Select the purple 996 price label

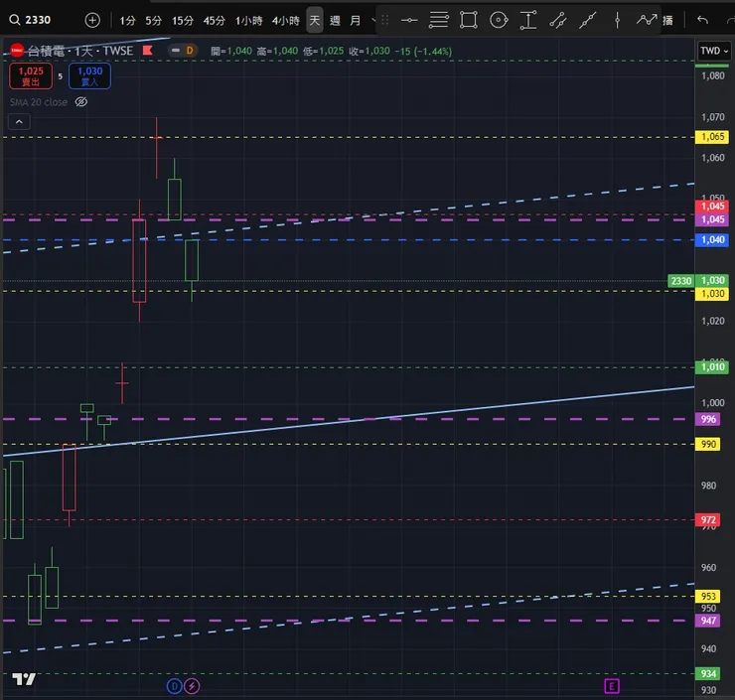point(708,419)
